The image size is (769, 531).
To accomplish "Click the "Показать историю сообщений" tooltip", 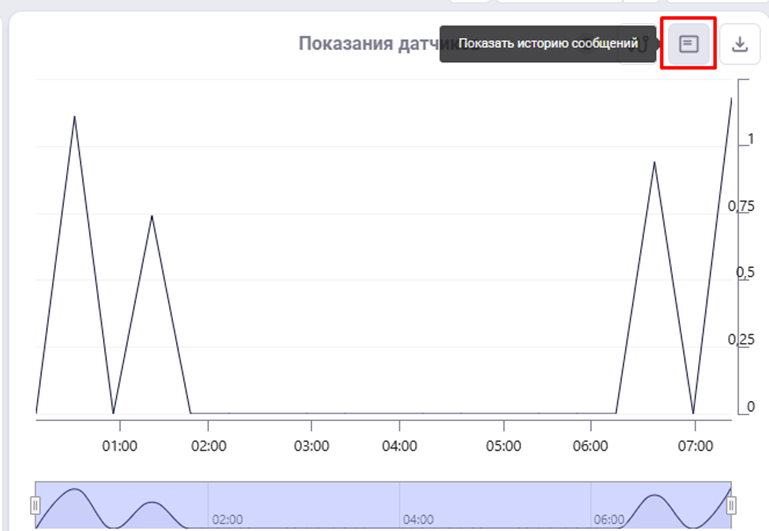I will [548, 44].
